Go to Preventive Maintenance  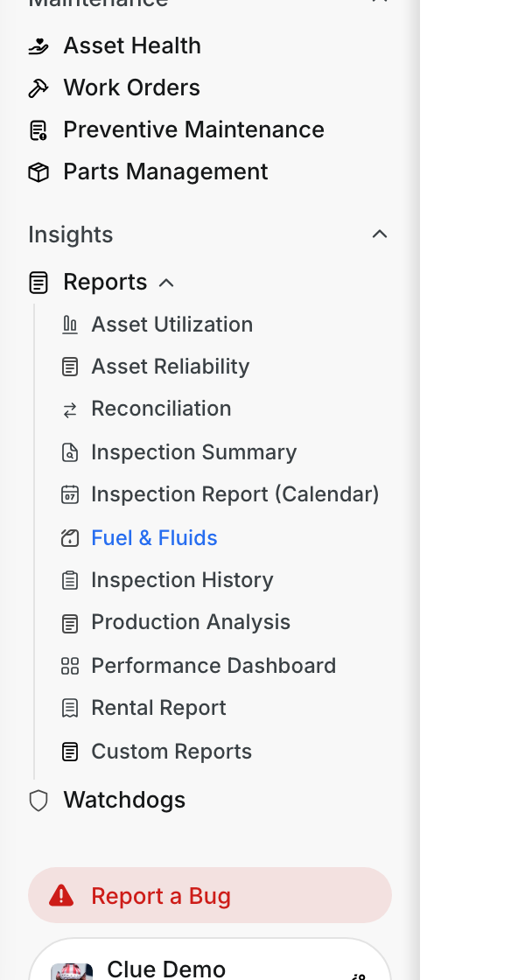193,129
